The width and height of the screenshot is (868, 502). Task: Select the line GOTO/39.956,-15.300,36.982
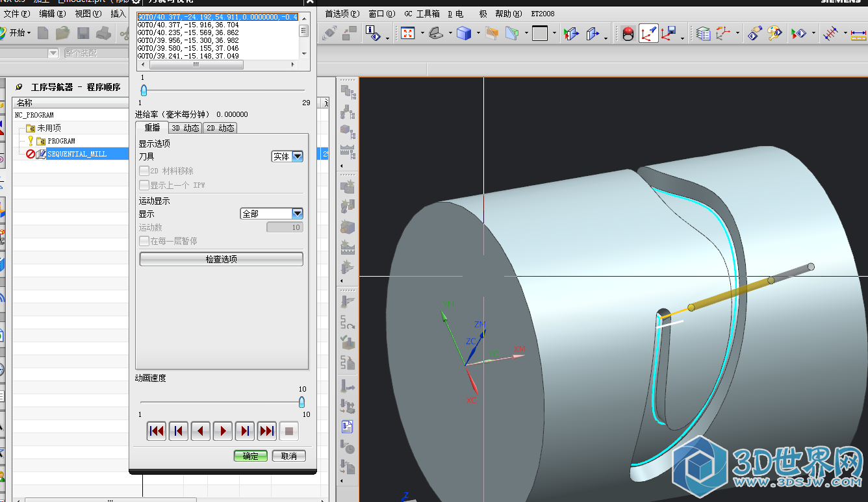pyautogui.click(x=188, y=40)
